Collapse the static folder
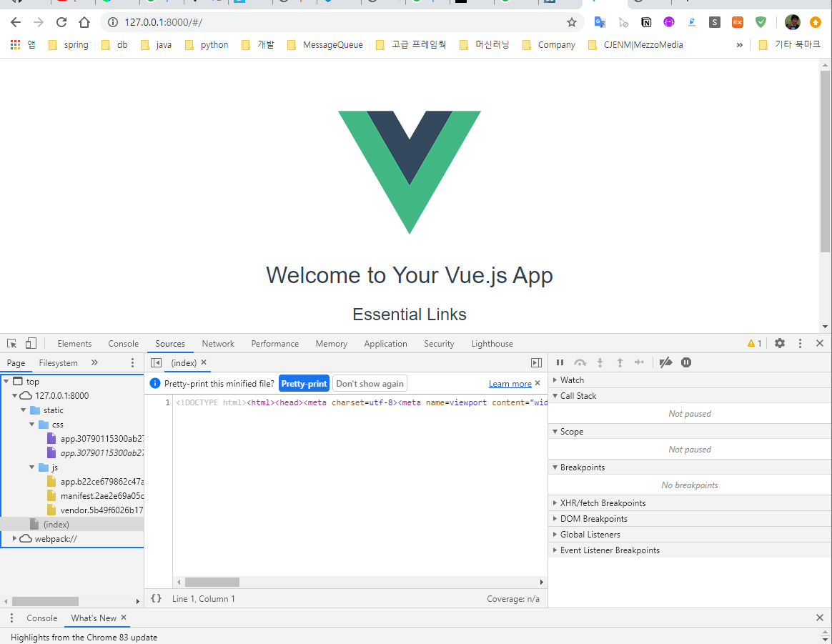Viewport: 832px width, 644px height. [x=24, y=410]
